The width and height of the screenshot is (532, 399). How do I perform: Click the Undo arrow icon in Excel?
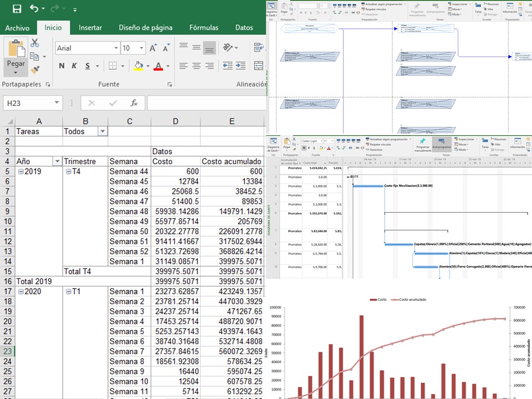pyautogui.click(x=34, y=9)
